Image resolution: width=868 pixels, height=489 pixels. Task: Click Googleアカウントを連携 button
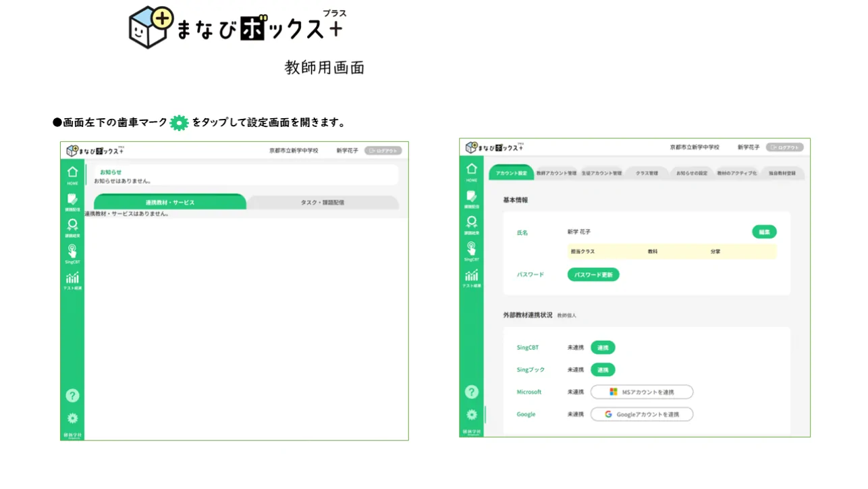[641, 414]
